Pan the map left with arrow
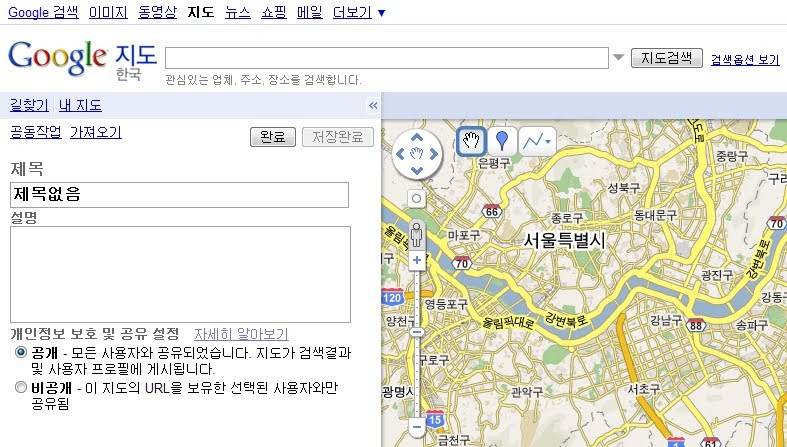787x447 pixels. click(x=400, y=154)
